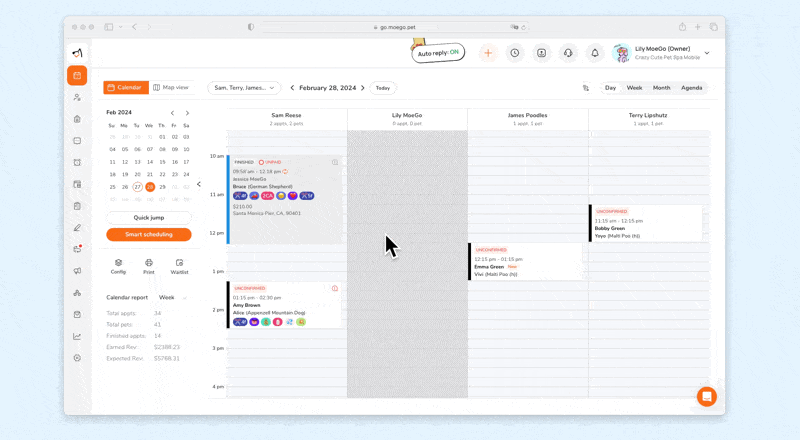
Task: Click Sam Reese column header
Action: 286,119
